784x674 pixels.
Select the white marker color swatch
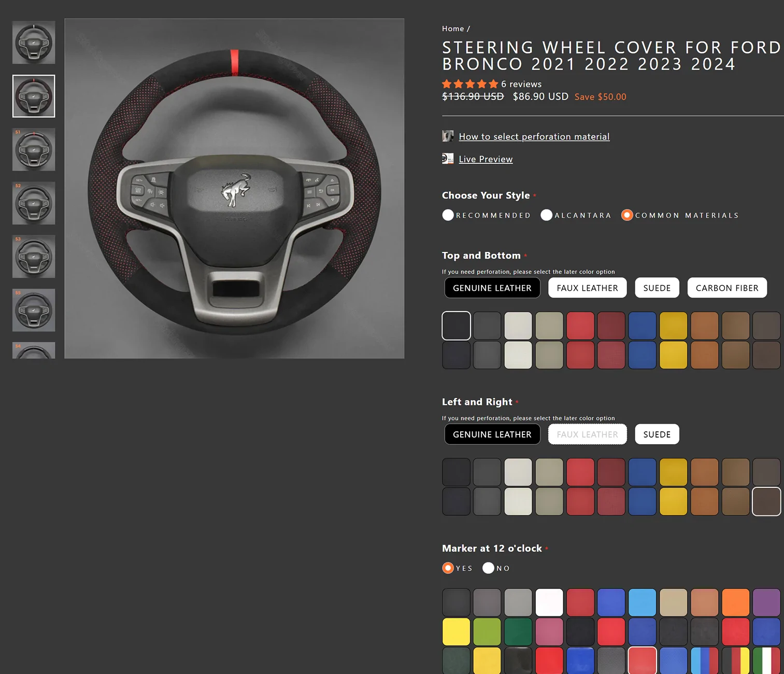pyautogui.click(x=549, y=602)
